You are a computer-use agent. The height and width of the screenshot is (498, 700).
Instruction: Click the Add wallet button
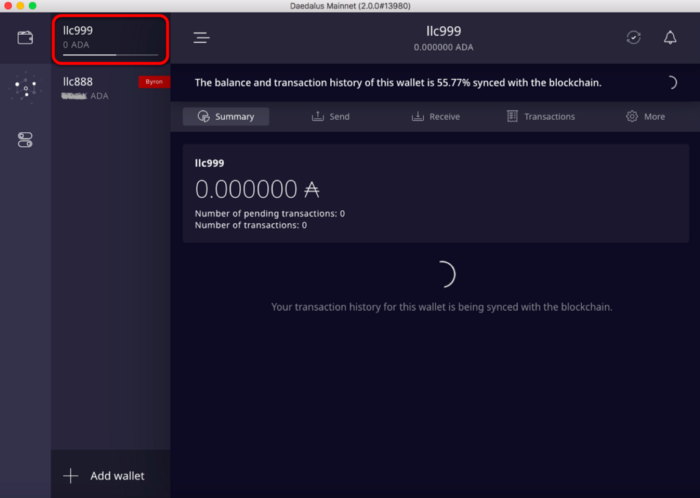104,476
